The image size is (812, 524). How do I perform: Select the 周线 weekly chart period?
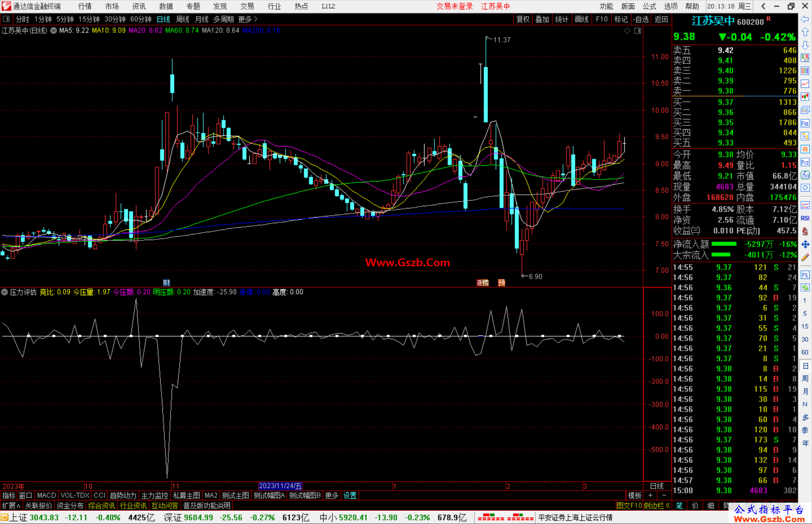click(x=183, y=19)
